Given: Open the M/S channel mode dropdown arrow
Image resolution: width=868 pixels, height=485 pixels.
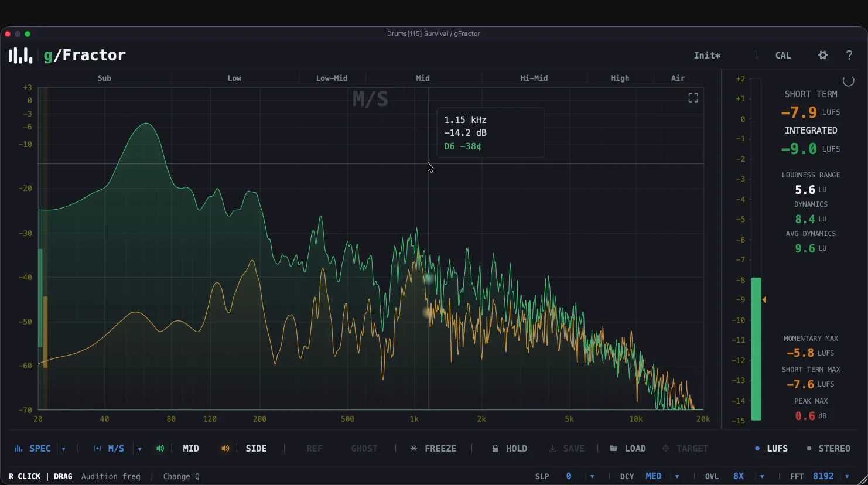Looking at the screenshot, I should (x=139, y=449).
